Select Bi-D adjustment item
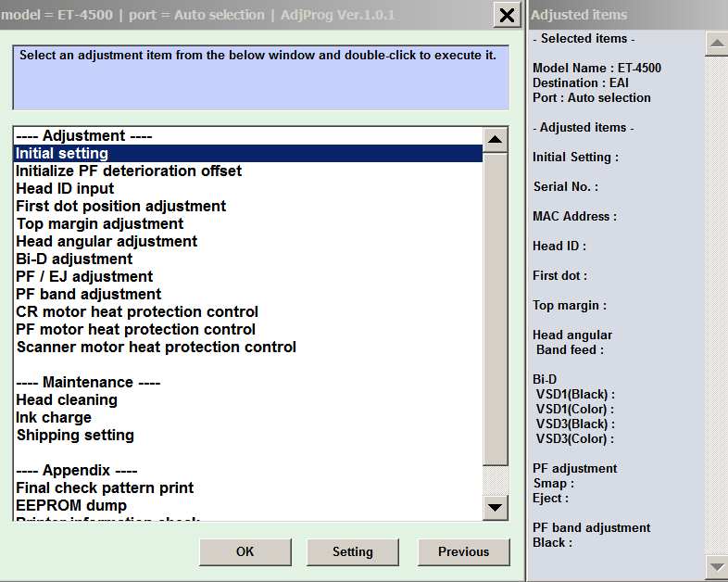This screenshot has height=582, width=728. tap(248, 259)
